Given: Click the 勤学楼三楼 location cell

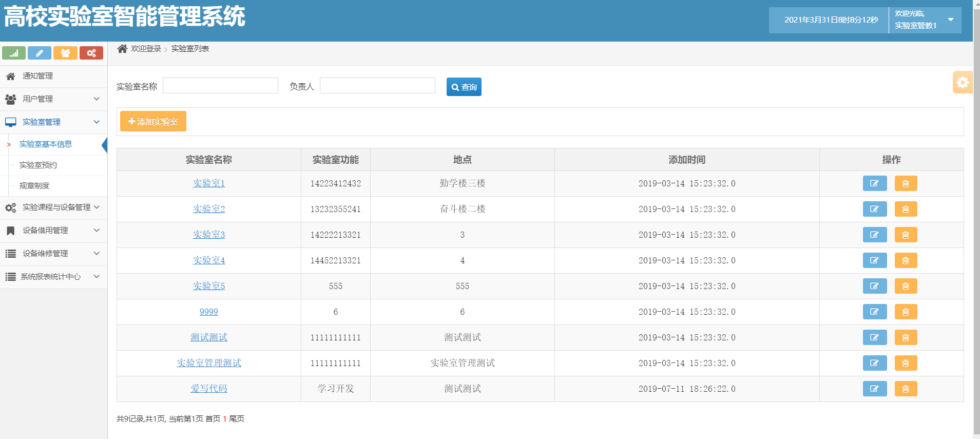Looking at the screenshot, I should coord(463,183).
